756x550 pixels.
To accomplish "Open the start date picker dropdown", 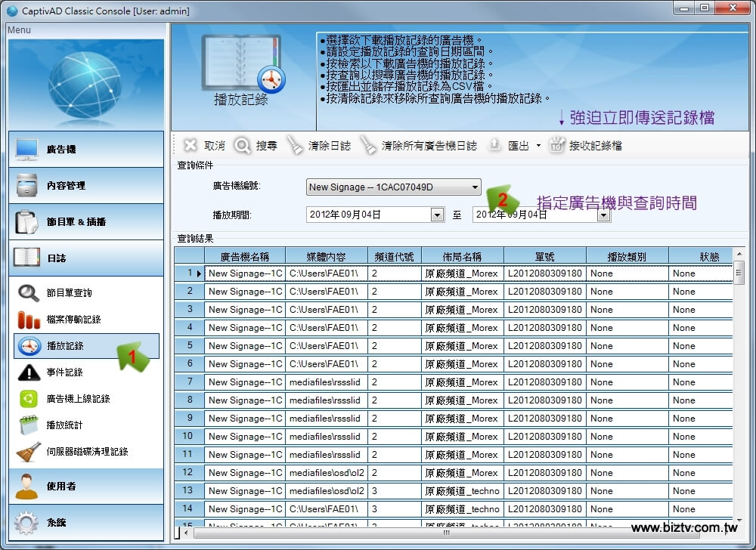I will 437,215.
